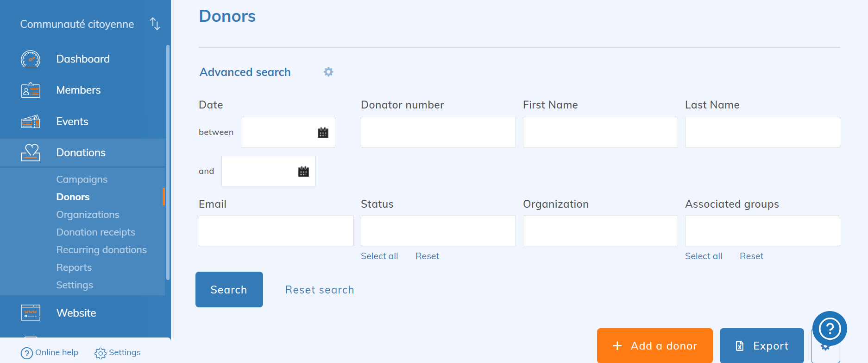This screenshot has width=868, height=363.
Task: Open the round help question bubble
Action: (830, 328)
